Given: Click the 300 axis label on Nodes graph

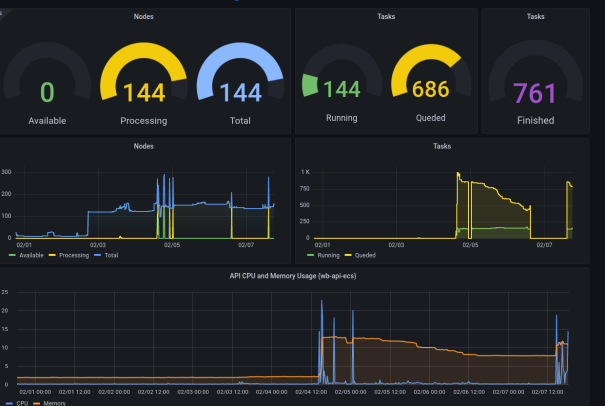Looking at the screenshot, I should tap(6, 172).
